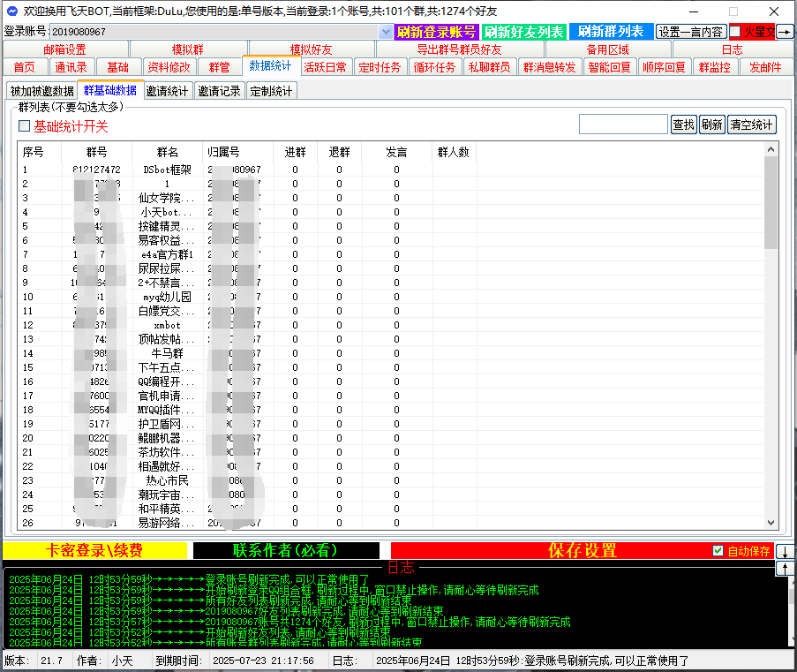
Task: Click the 发言 column header
Action: click(396, 152)
